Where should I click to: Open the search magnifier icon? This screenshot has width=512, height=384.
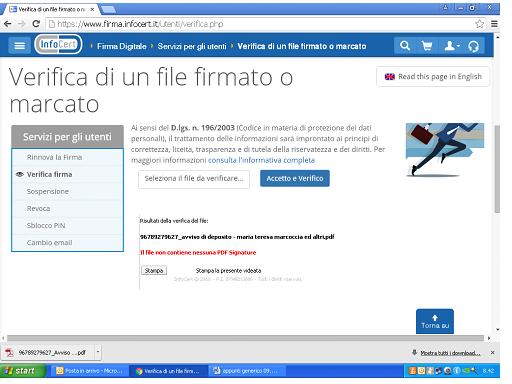click(405, 46)
